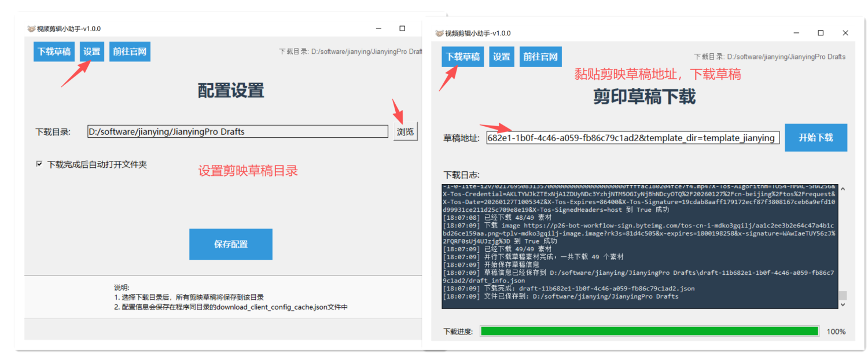Image resolution: width=868 pixels, height=353 pixels.
Task: Click note 1 about 选择下载目录后
Action: click(x=189, y=297)
